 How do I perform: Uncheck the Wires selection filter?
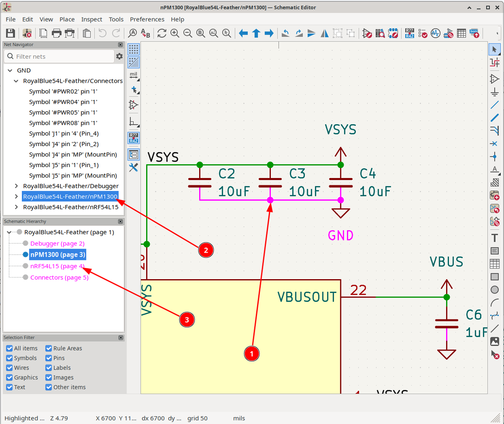coord(9,368)
